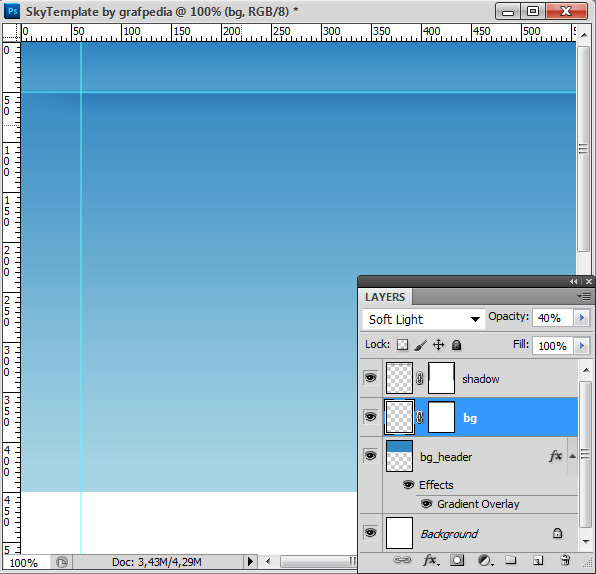Click the lock all padlock icon

point(456,345)
